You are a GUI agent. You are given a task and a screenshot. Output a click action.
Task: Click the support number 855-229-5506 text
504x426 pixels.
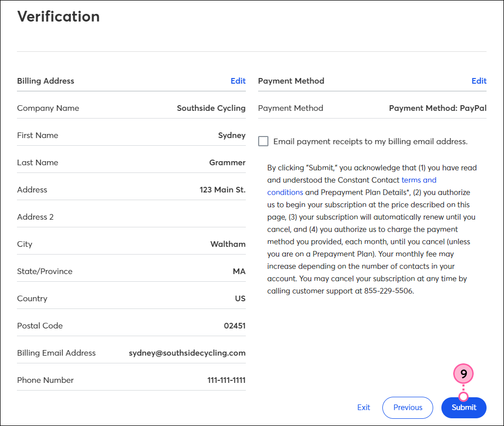click(x=389, y=291)
